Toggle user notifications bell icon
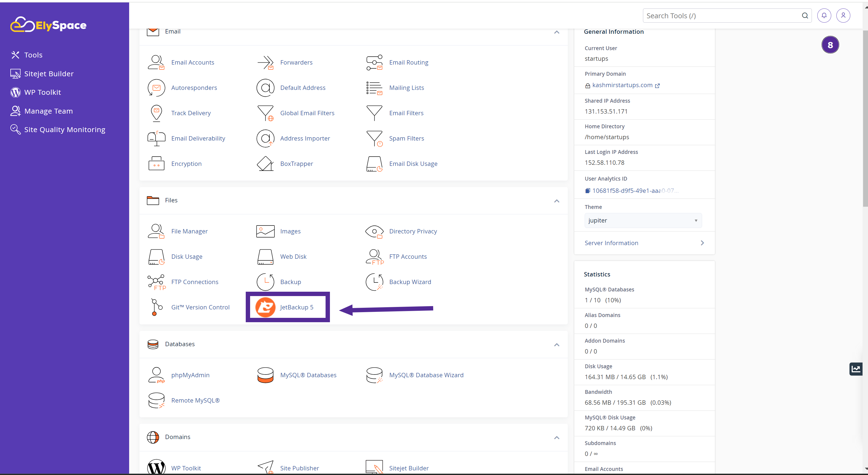The image size is (868, 475). pos(824,16)
